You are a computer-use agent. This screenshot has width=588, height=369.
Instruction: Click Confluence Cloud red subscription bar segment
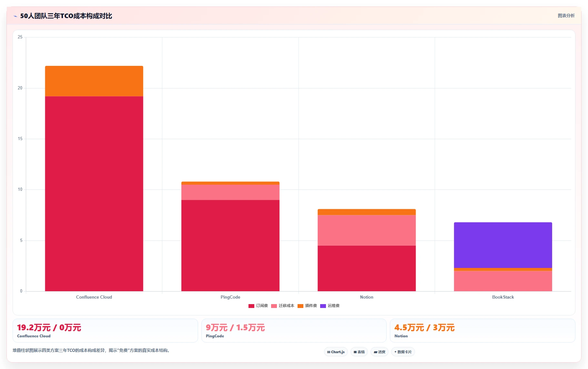94,194
